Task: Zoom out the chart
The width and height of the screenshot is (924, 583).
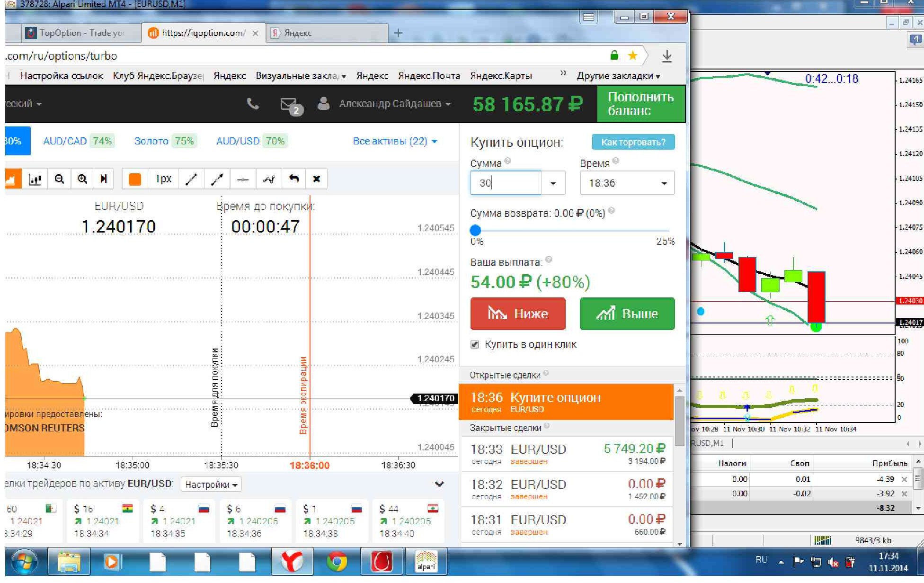Action: 59,179
